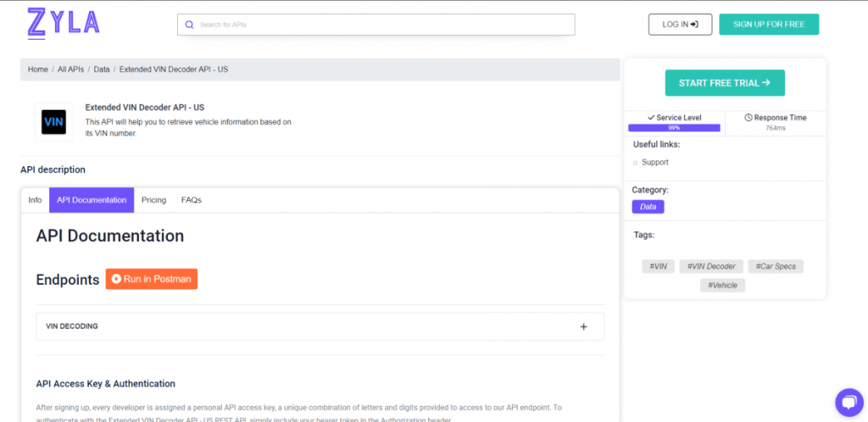Image resolution: width=868 pixels, height=422 pixels.
Task: Expand the VIN DECODING endpoint plus icon
Action: [583, 327]
